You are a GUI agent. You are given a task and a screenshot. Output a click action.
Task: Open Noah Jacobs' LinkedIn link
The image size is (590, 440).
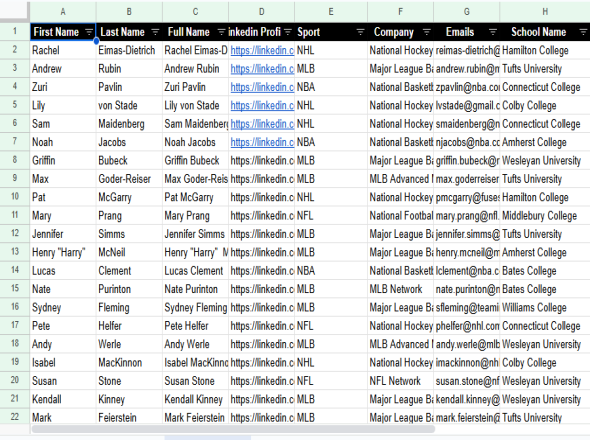pos(262,142)
